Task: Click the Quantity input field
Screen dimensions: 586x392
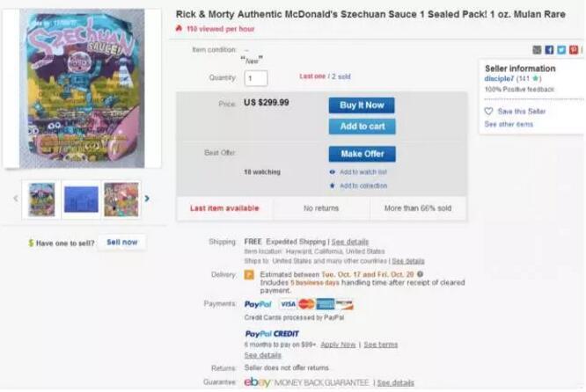Action: 255,78
